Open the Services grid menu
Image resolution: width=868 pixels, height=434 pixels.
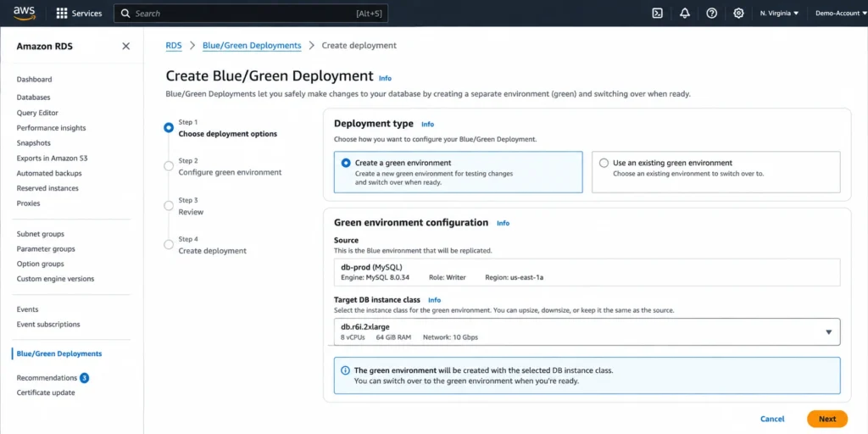point(62,14)
